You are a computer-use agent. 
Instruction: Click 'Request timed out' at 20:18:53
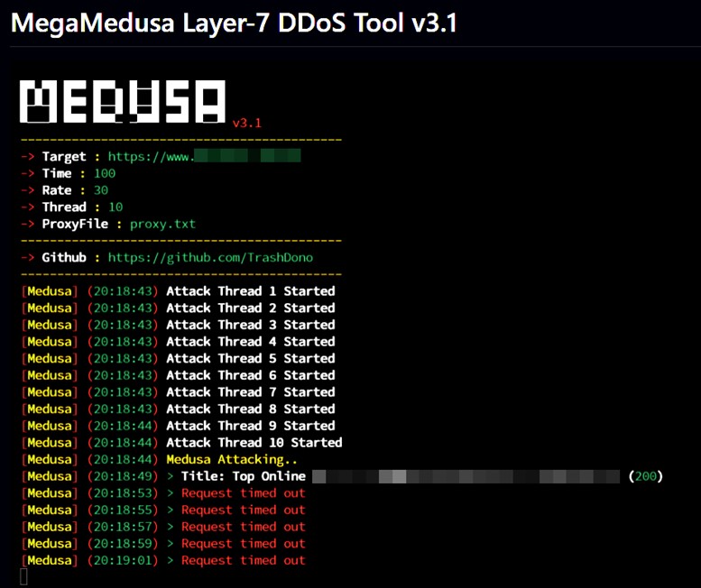tap(244, 493)
